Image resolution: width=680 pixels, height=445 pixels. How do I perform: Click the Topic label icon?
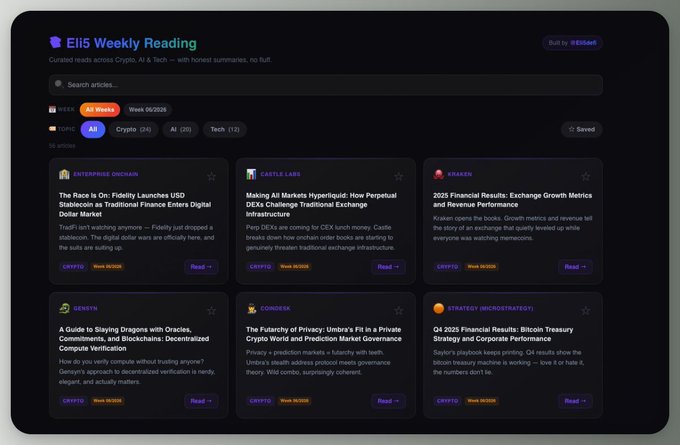tap(52, 129)
